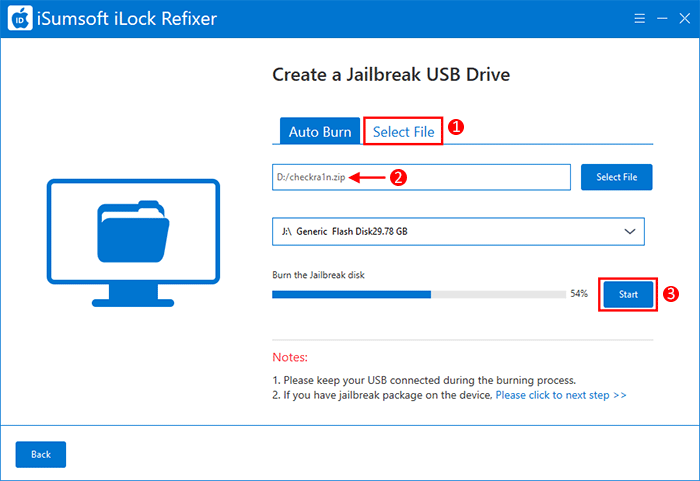Switch to the Select File tab

click(403, 131)
